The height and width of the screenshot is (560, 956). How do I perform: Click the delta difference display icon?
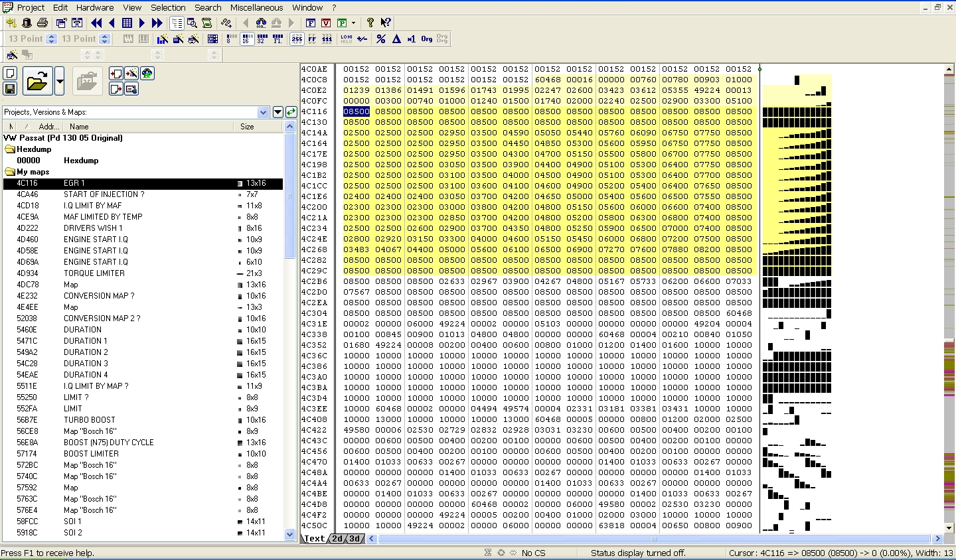(396, 39)
